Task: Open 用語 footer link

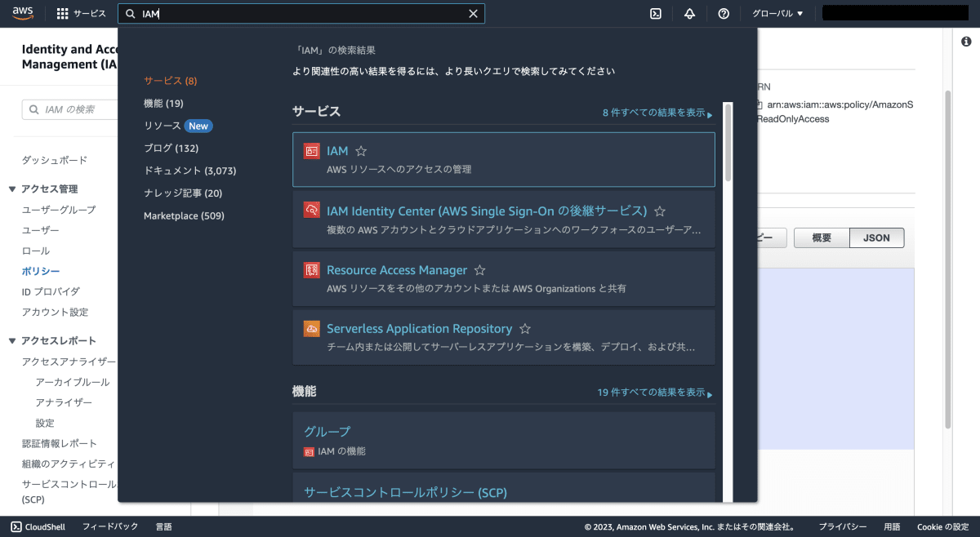Action: (x=892, y=526)
